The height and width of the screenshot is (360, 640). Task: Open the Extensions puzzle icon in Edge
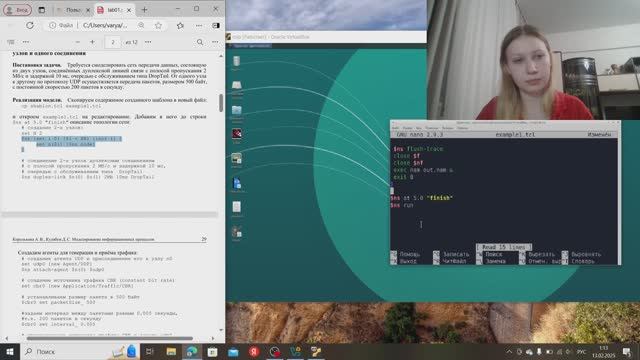coord(180,25)
